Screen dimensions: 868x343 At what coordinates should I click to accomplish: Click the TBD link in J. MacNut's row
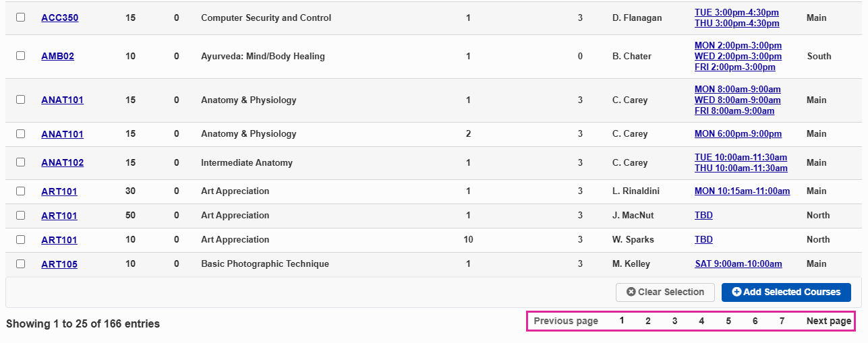[703, 216]
